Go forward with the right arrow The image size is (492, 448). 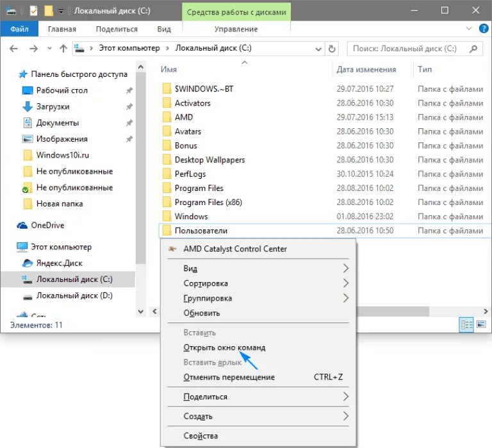pos(33,49)
